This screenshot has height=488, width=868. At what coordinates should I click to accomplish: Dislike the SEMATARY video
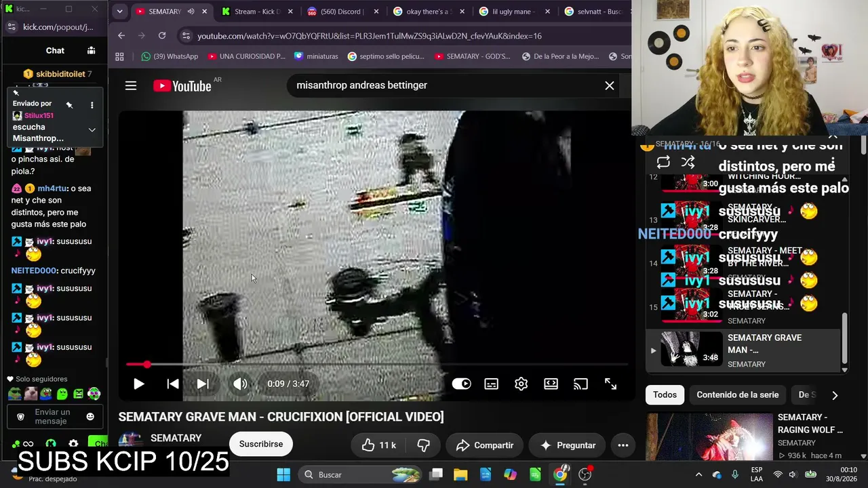tap(423, 445)
